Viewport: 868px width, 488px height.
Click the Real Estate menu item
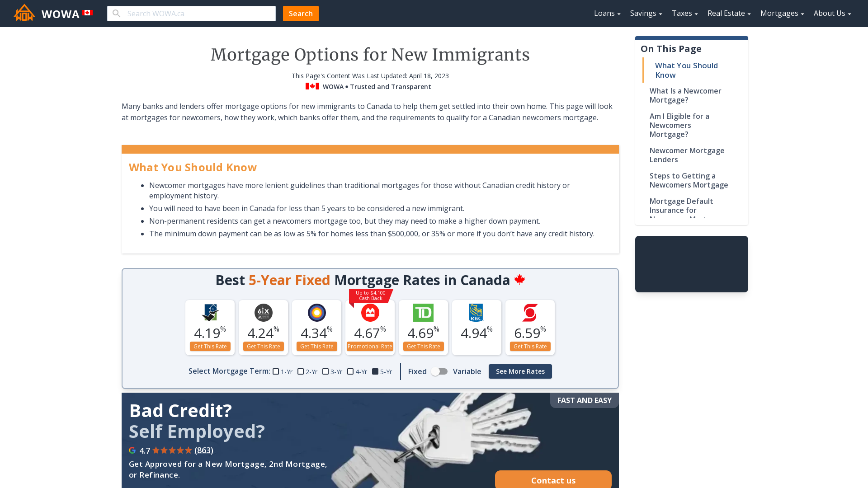pyautogui.click(x=727, y=13)
